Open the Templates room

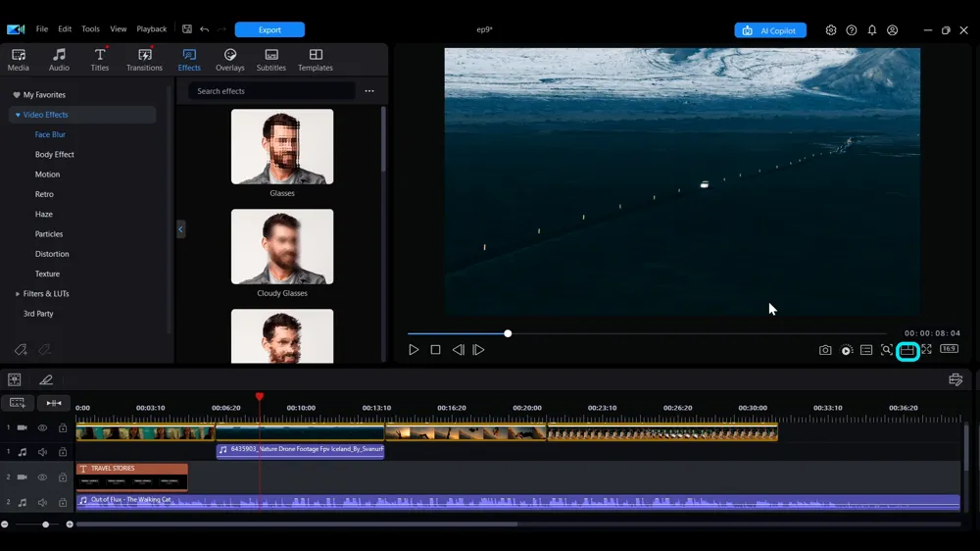(x=316, y=60)
